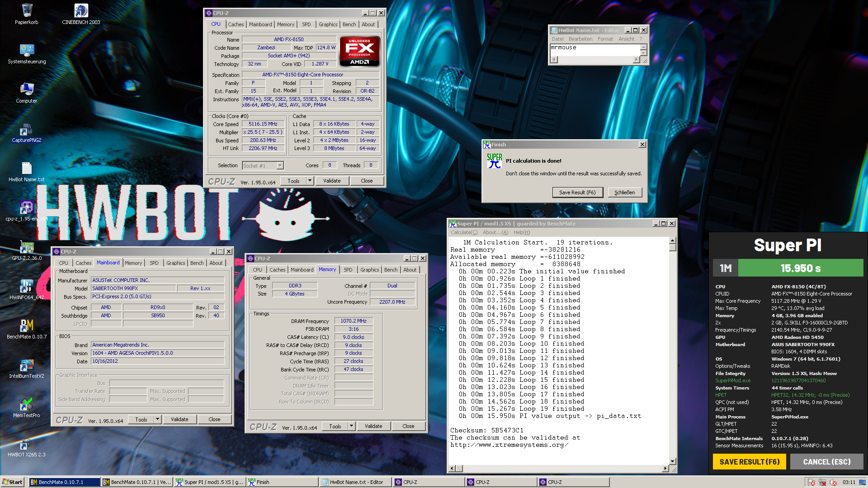
Task: Open Graphics tab in Memory CPU-Z window
Action: click(x=369, y=270)
